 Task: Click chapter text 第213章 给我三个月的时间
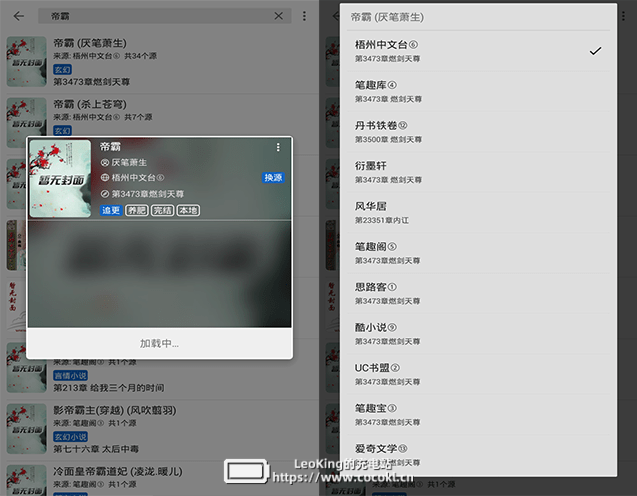click(x=108, y=388)
